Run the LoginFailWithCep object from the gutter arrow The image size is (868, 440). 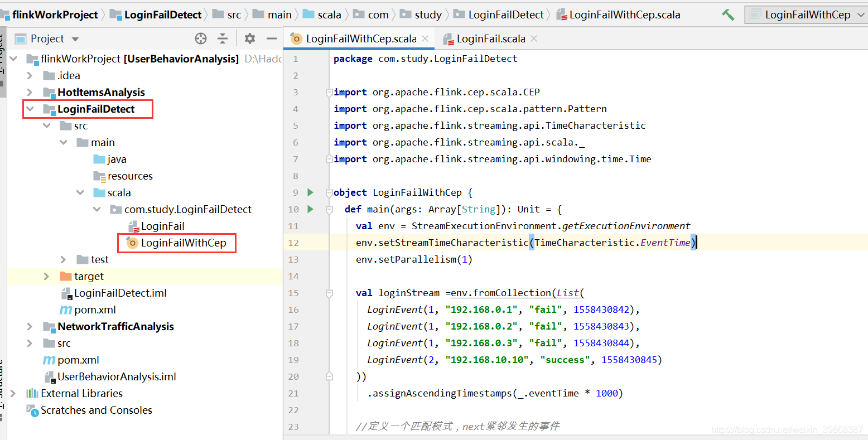point(311,192)
